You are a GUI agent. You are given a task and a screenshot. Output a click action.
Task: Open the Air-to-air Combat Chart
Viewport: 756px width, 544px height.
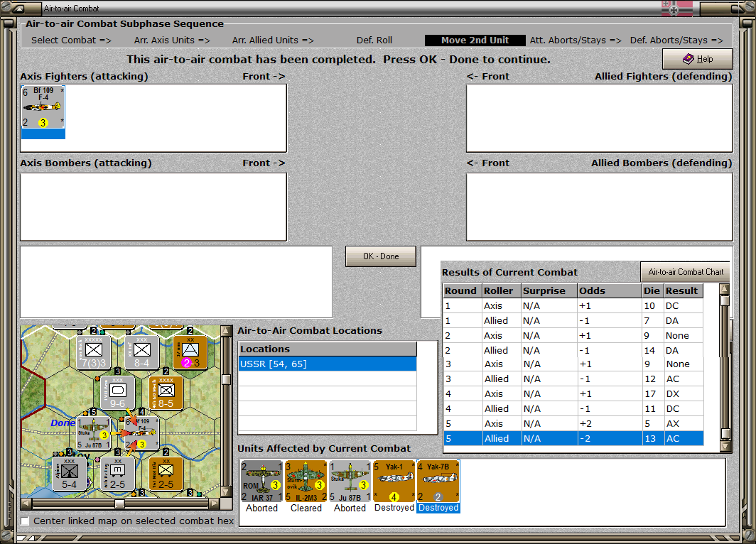(x=686, y=272)
